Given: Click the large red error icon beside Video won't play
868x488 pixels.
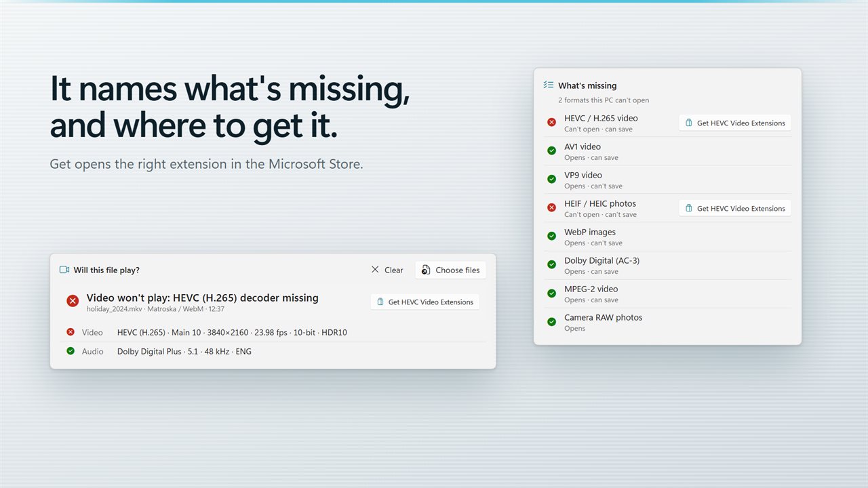Looking at the screenshot, I should (x=73, y=301).
